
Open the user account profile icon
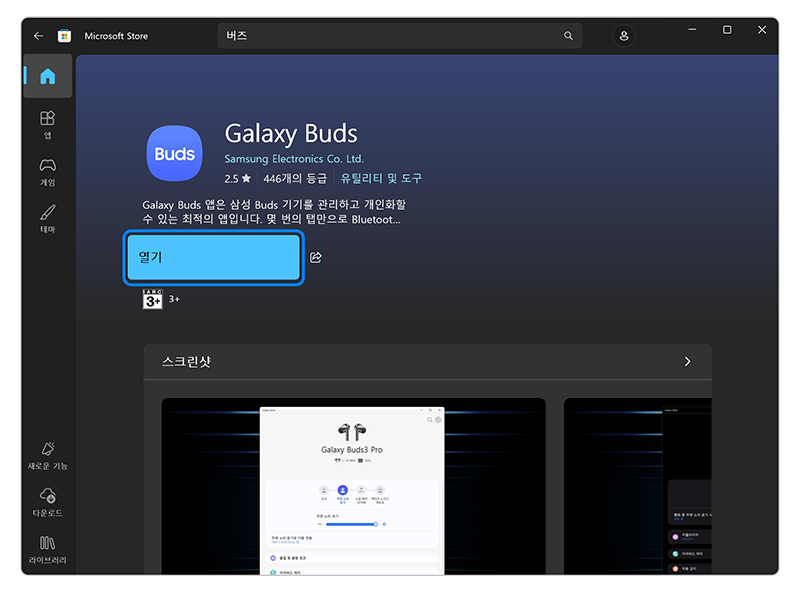coord(623,36)
